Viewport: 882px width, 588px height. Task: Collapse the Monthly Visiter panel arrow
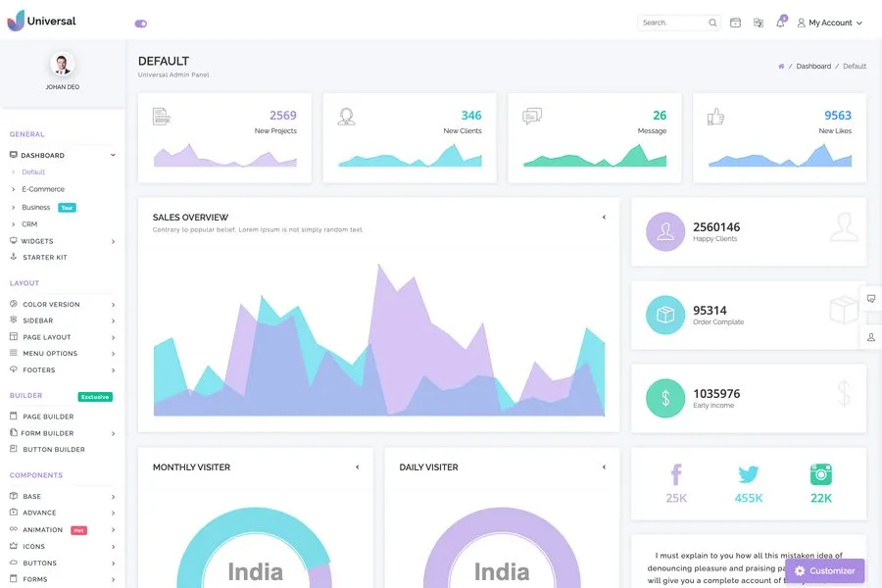click(x=357, y=467)
